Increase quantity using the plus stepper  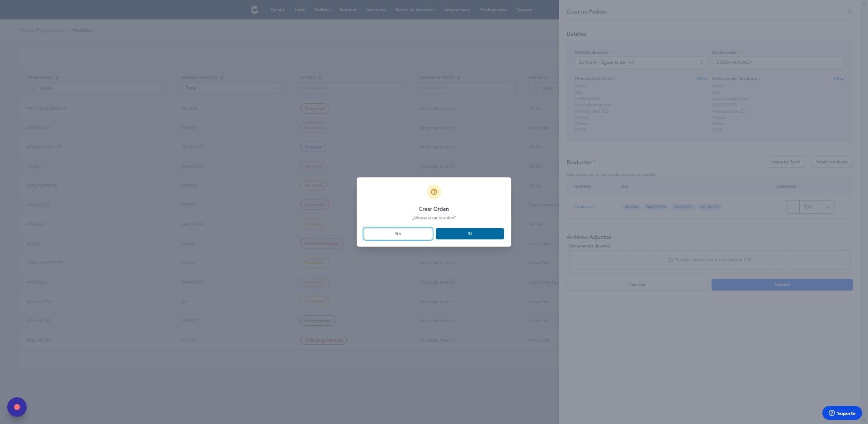(x=828, y=206)
